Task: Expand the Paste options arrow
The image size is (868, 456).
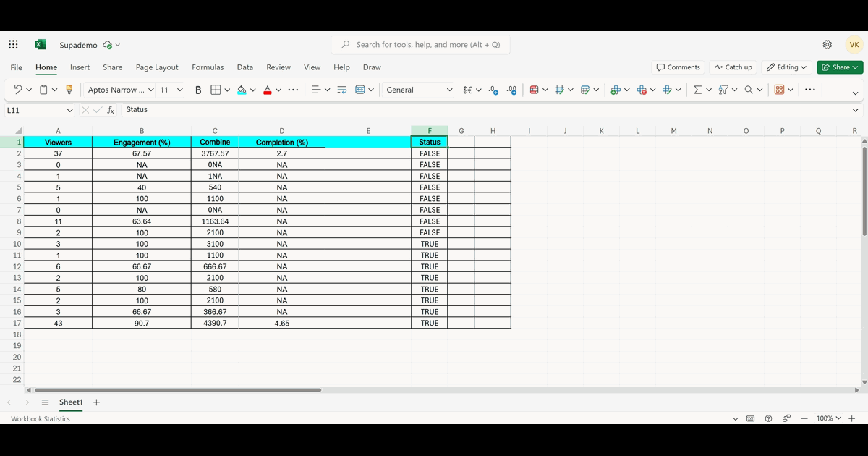Action: click(54, 90)
